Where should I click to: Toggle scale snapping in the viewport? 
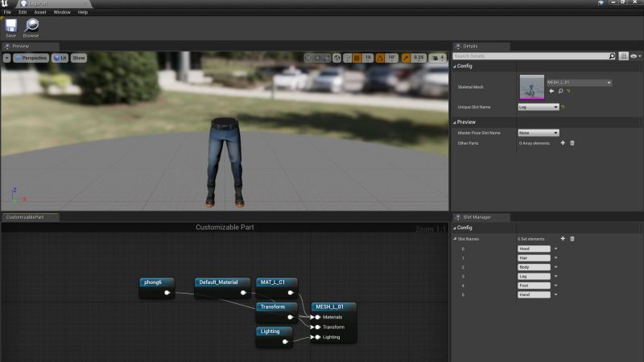point(406,58)
